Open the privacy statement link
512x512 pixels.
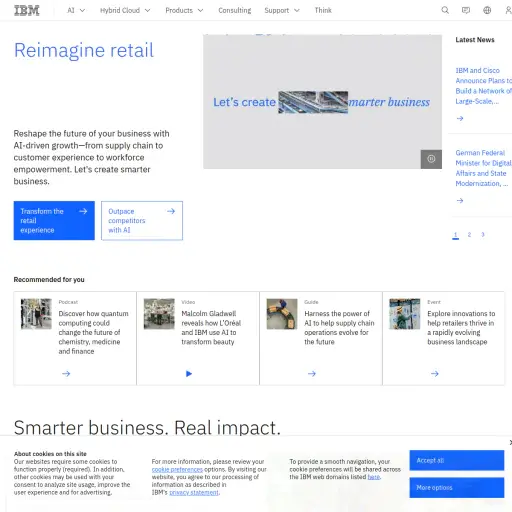pyautogui.click(x=194, y=492)
